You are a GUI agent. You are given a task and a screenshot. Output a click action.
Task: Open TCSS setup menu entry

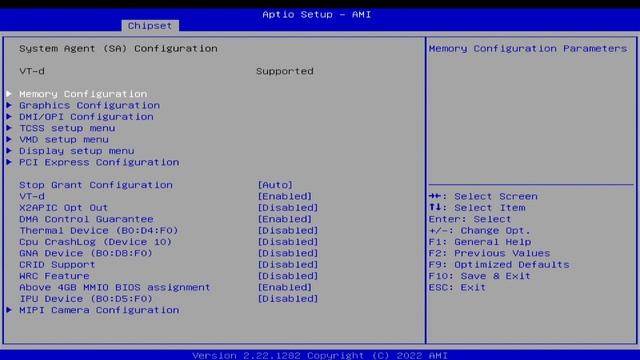[x=67, y=128]
